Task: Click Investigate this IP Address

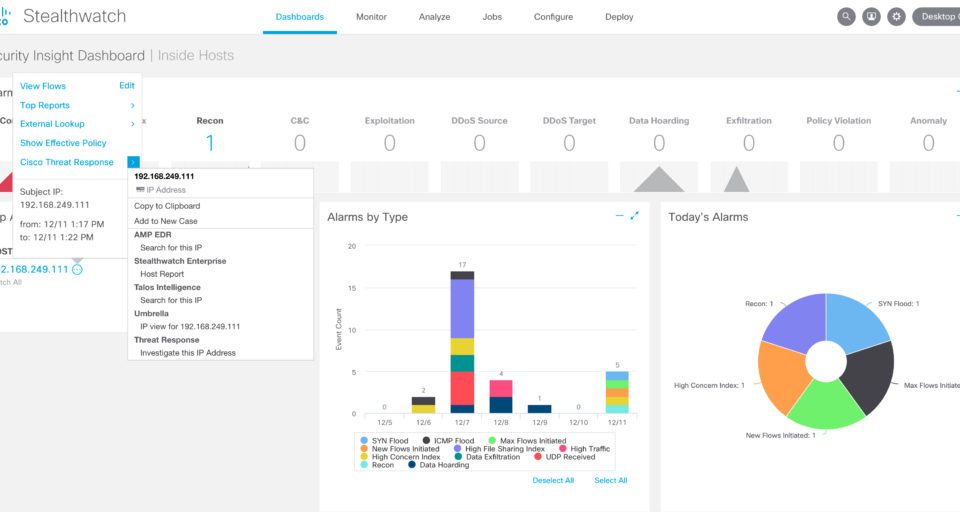Action: [188, 353]
